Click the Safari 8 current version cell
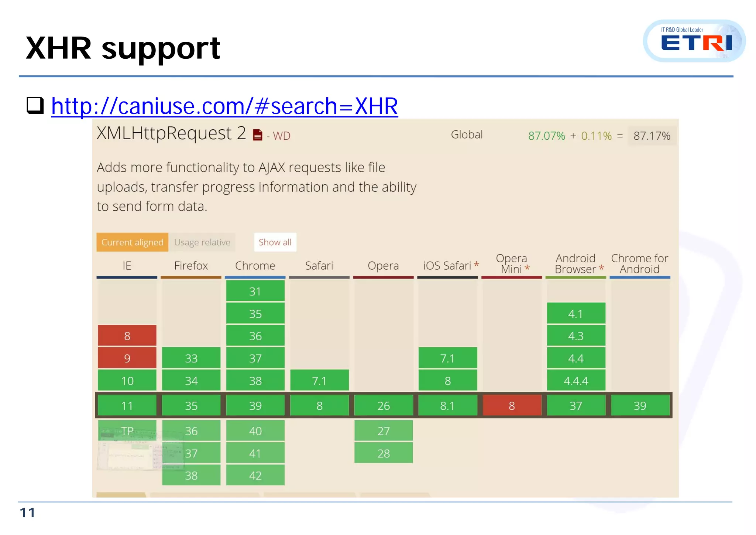The width and height of the screenshot is (756, 535). 319,406
